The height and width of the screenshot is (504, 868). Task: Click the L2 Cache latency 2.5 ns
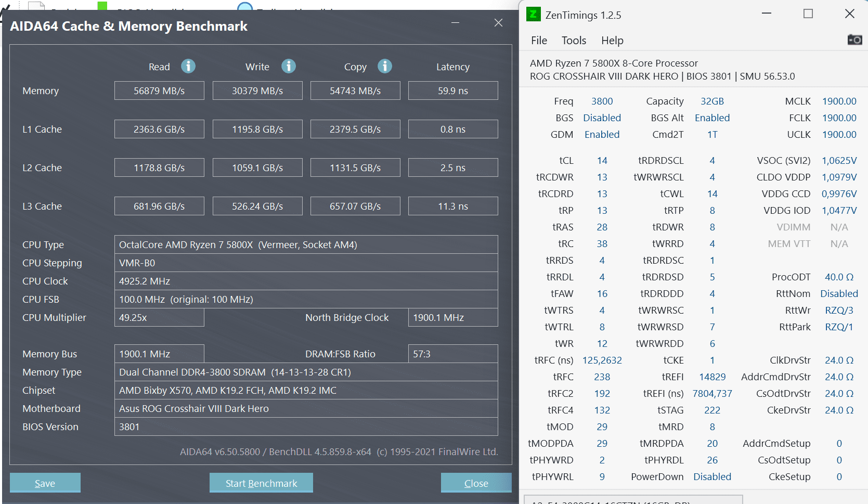pos(453,167)
